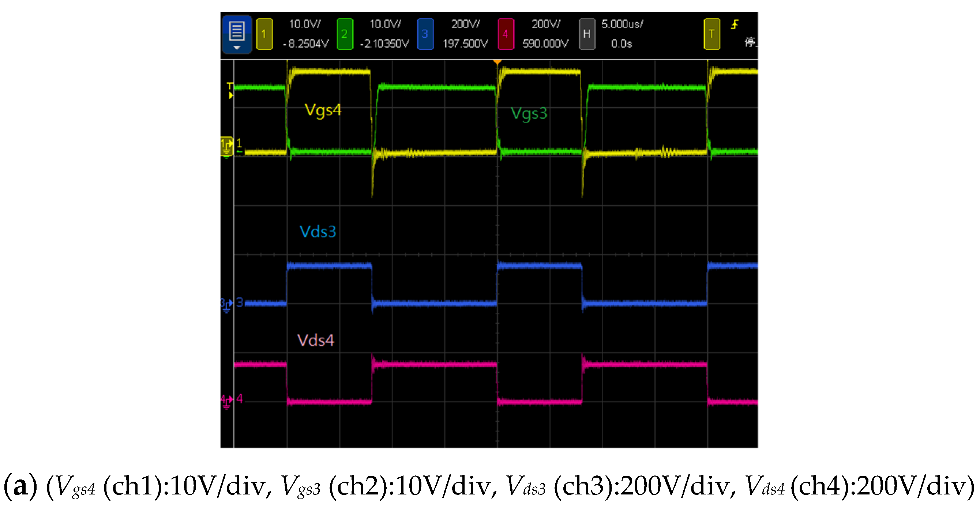Select the yellow channel 1 button
The height and width of the screenshot is (508, 980).
click(264, 34)
